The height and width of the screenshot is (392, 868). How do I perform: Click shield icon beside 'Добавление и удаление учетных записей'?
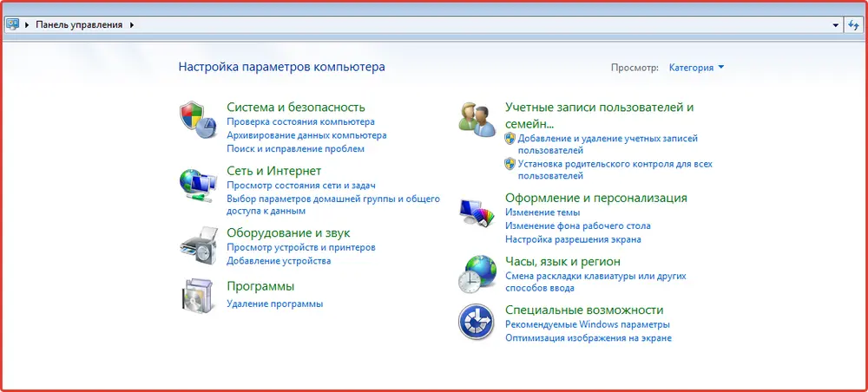tap(510, 138)
